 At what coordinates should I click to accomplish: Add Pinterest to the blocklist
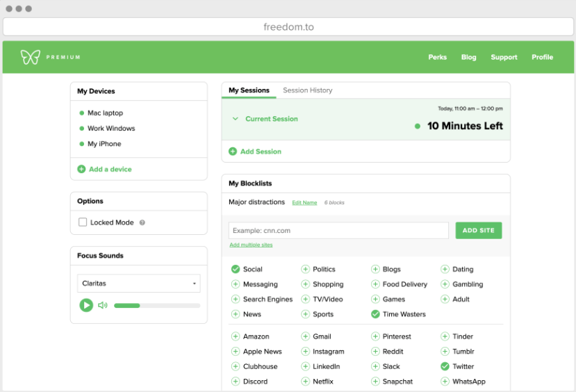coord(375,336)
